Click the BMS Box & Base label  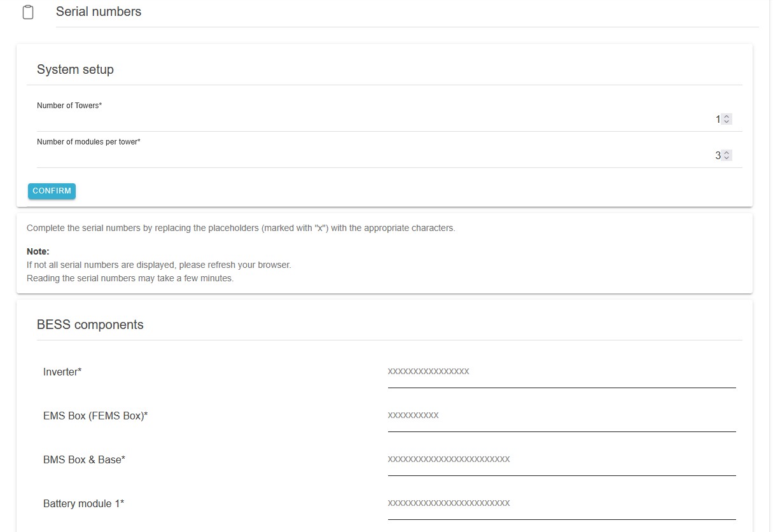[84, 459]
